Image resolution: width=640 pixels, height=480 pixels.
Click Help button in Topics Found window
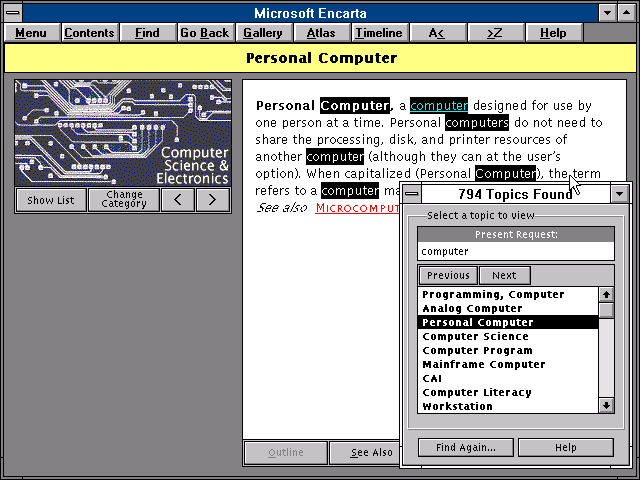coord(566,448)
